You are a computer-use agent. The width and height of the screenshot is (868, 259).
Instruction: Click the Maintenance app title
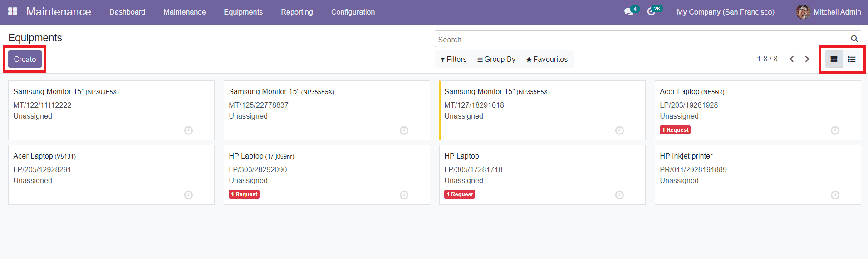(x=59, y=11)
